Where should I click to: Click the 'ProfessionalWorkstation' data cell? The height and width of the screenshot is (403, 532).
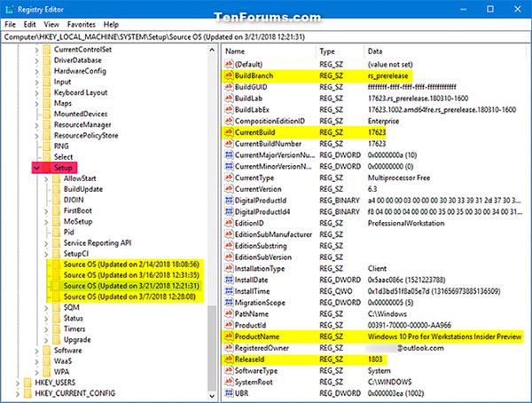pos(406,223)
